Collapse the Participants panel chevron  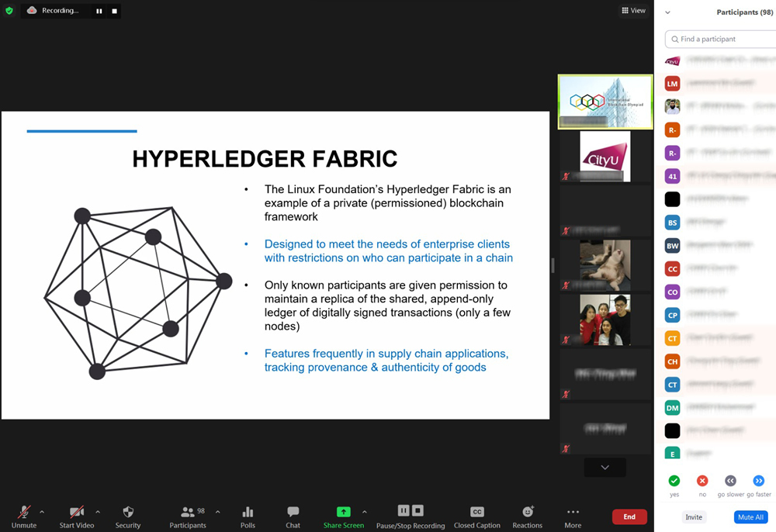pyautogui.click(x=667, y=12)
